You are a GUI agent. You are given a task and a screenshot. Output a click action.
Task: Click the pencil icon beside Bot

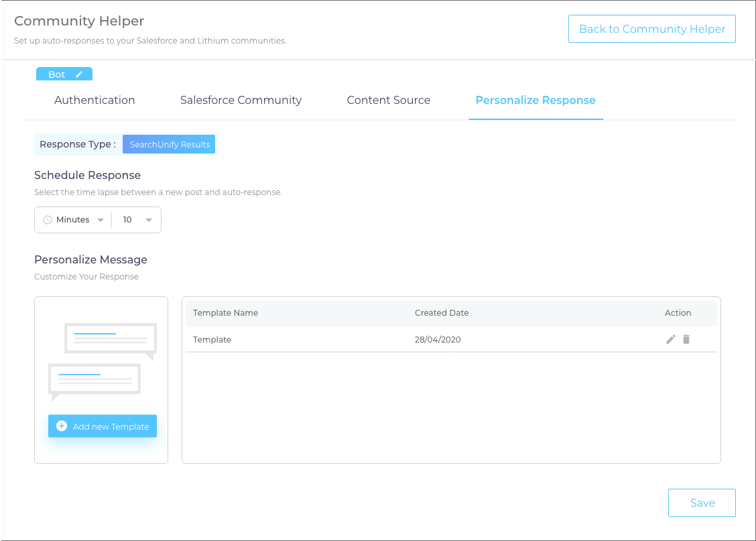coord(79,74)
